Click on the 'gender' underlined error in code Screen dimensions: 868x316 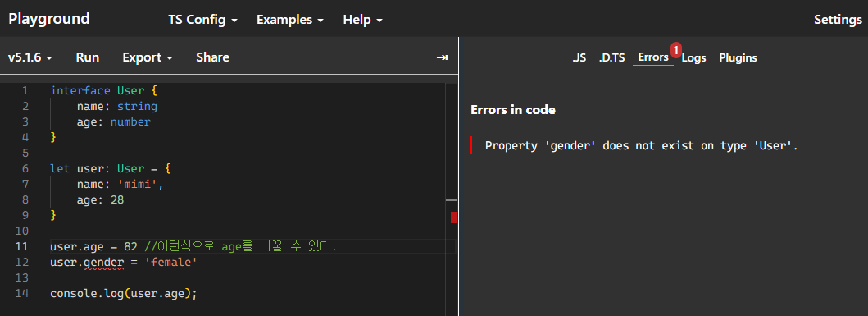pyautogui.click(x=103, y=262)
